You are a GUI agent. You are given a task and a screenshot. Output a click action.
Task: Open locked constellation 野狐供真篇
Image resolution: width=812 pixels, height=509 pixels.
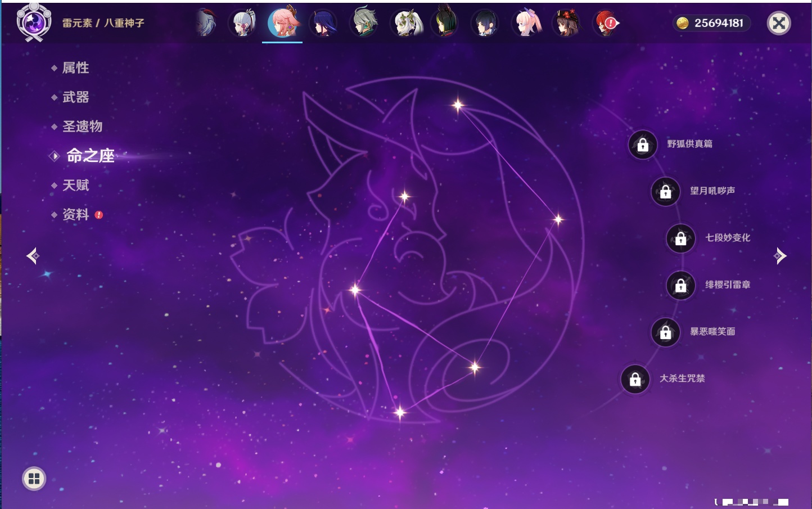(x=643, y=145)
